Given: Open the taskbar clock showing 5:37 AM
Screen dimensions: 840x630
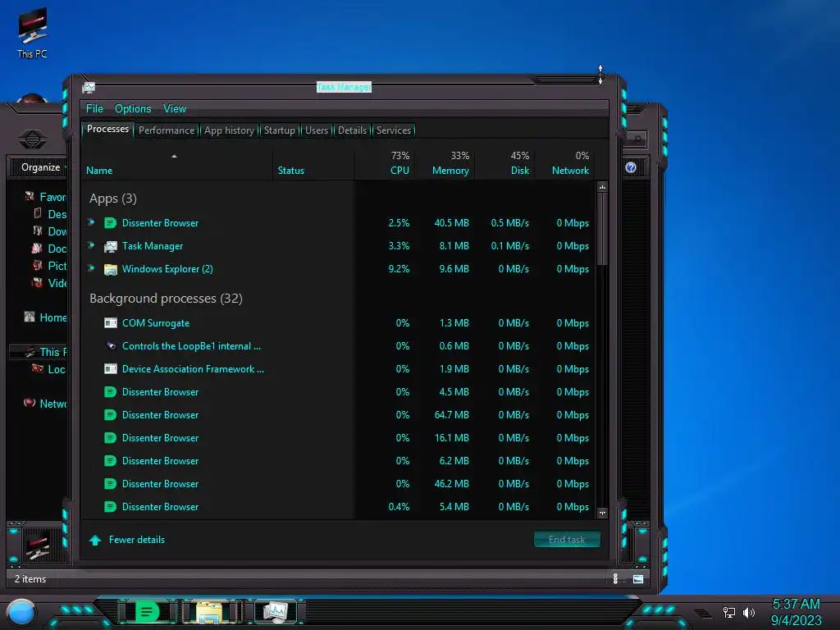Looking at the screenshot, I should tap(796, 612).
